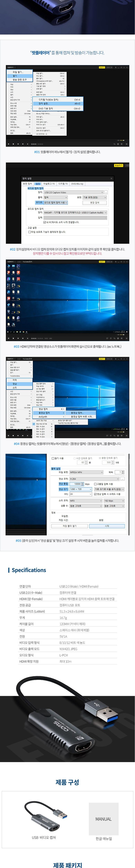Click the yellow 방송하기 badge in device settings screenshot

[x=119, y=165]
